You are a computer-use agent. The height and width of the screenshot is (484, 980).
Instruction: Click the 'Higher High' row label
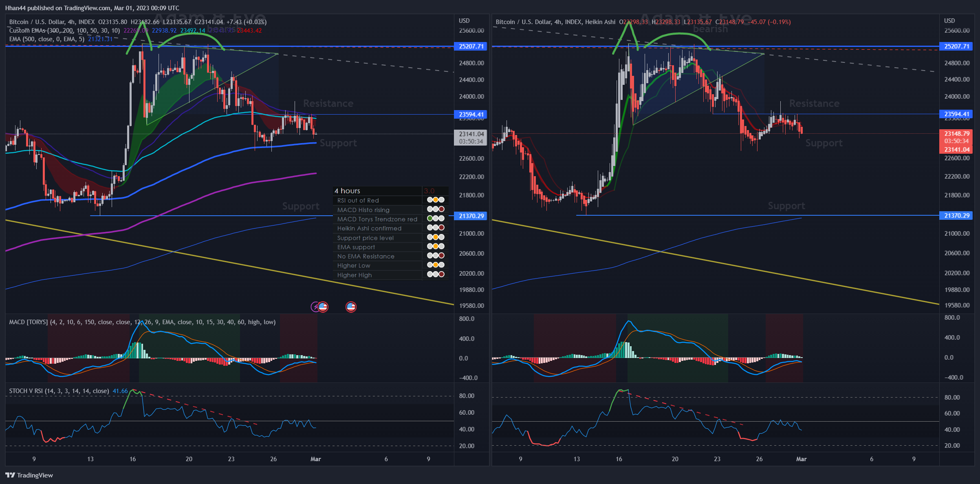click(x=355, y=275)
